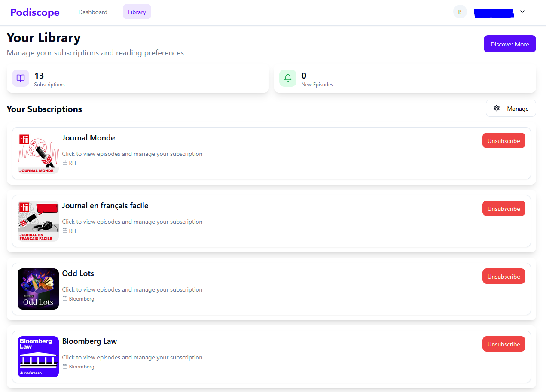Open the Bloomberg Law title link

click(89, 341)
